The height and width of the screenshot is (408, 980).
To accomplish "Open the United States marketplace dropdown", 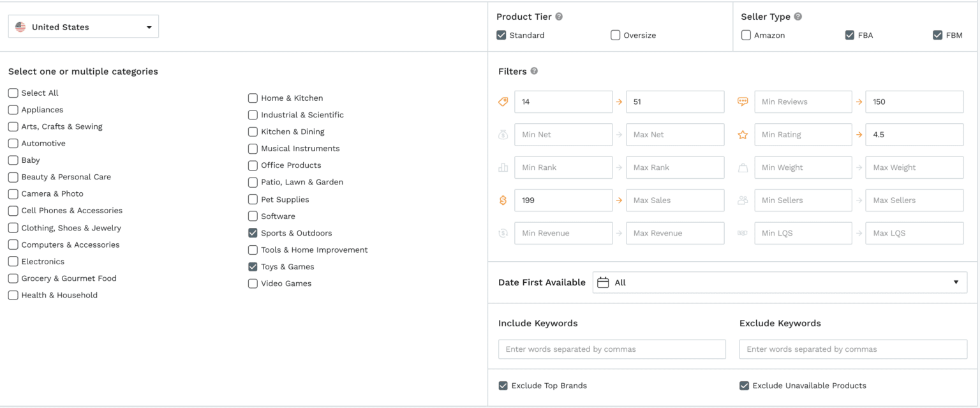I will 84,27.
